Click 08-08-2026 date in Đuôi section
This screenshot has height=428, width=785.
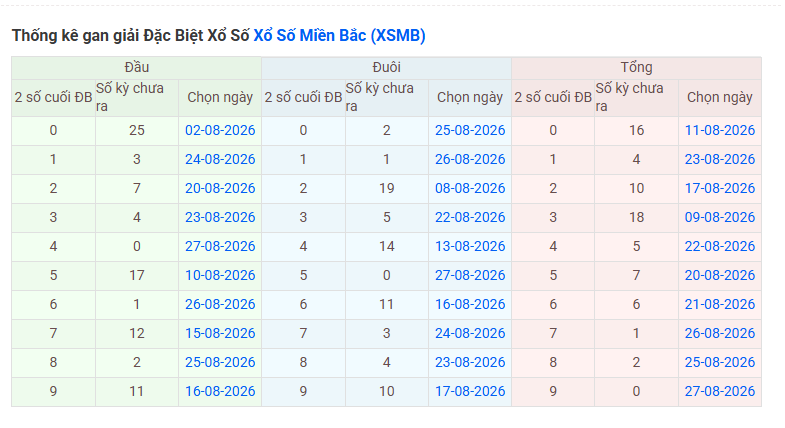[x=470, y=188]
